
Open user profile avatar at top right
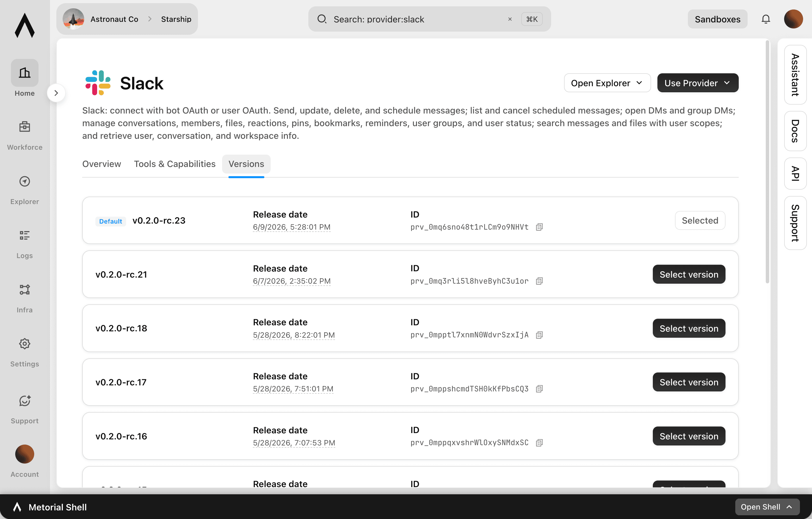pyautogui.click(x=793, y=19)
